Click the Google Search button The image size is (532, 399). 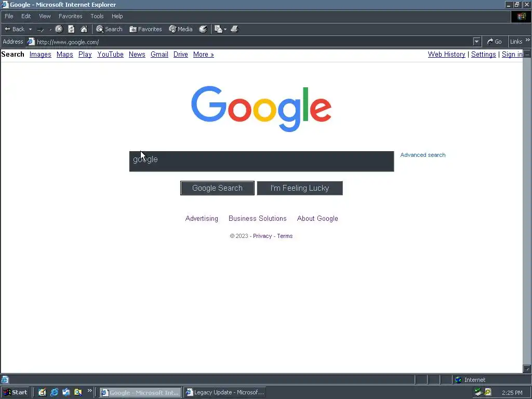pos(217,188)
